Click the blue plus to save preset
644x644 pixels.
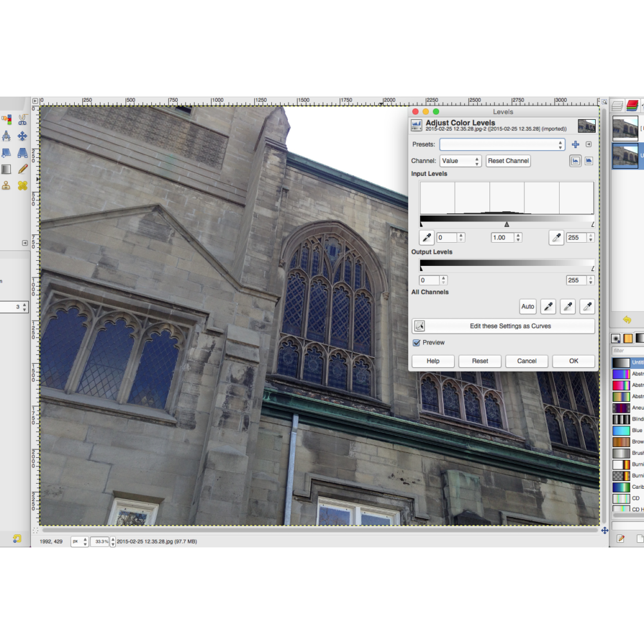coord(575,145)
